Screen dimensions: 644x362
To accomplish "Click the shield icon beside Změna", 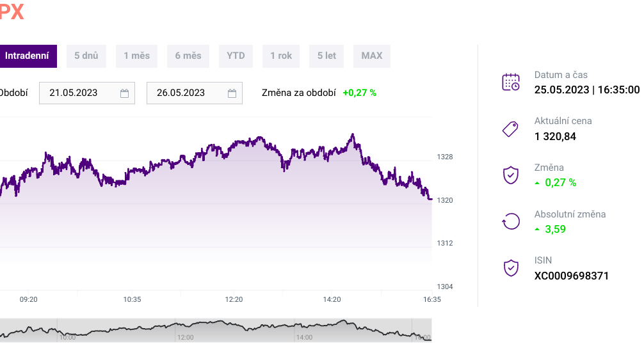I will [510, 175].
